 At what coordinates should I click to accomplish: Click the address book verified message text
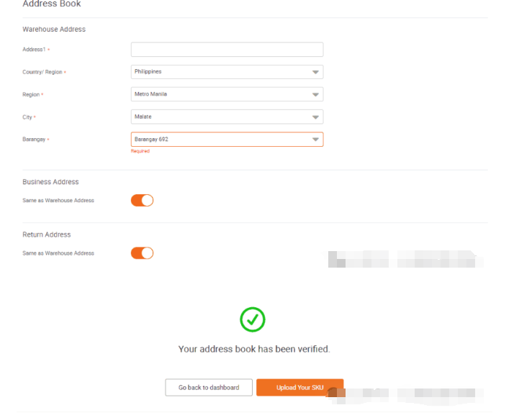tap(254, 349)
